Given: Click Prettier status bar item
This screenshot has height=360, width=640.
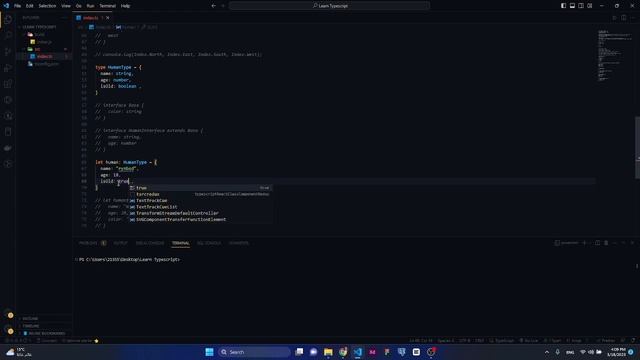Looking at the screenshot, I should click(606, 340).
